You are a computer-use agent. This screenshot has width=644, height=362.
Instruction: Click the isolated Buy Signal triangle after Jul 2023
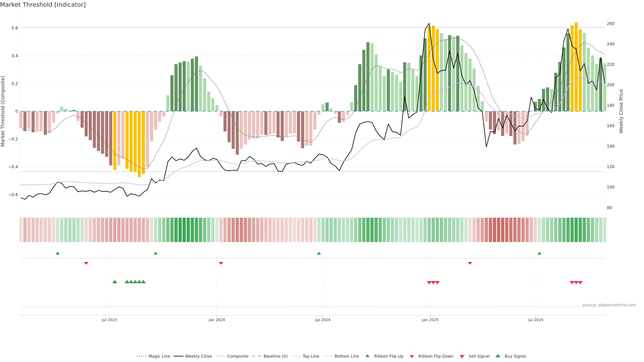(x=115, y=282)
